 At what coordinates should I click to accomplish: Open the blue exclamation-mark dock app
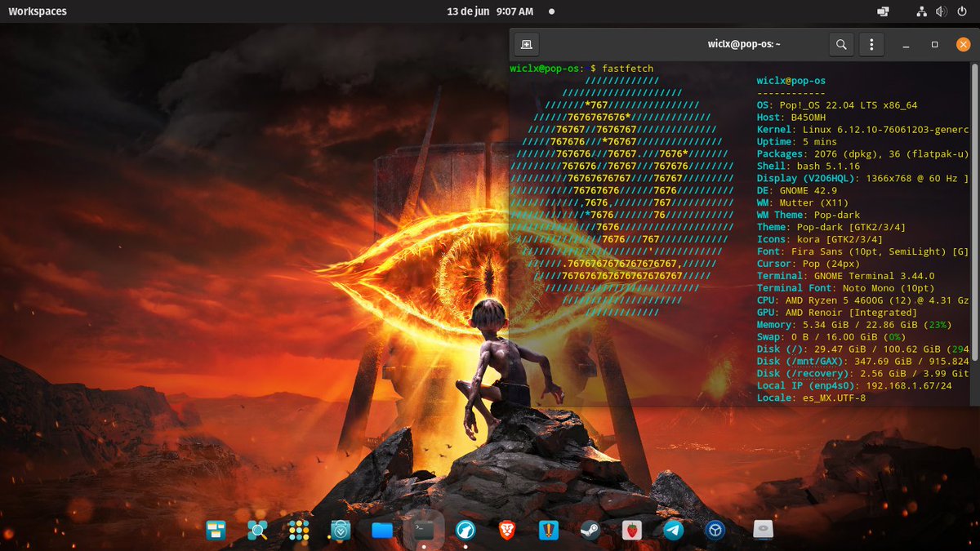[x=549, y=531]
